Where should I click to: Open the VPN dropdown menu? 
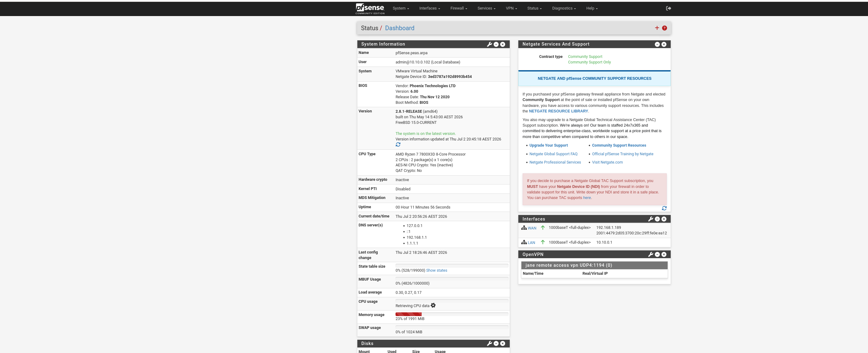coord(511,8)
